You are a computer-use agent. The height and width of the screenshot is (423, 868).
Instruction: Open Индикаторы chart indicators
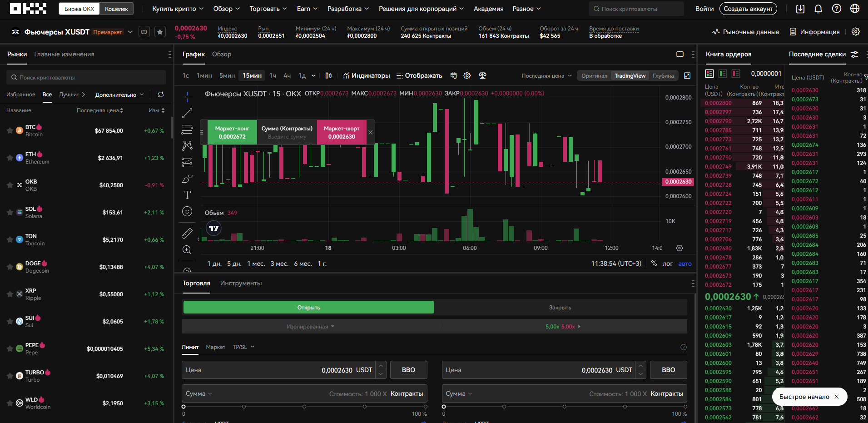click(x=367, y=75)
